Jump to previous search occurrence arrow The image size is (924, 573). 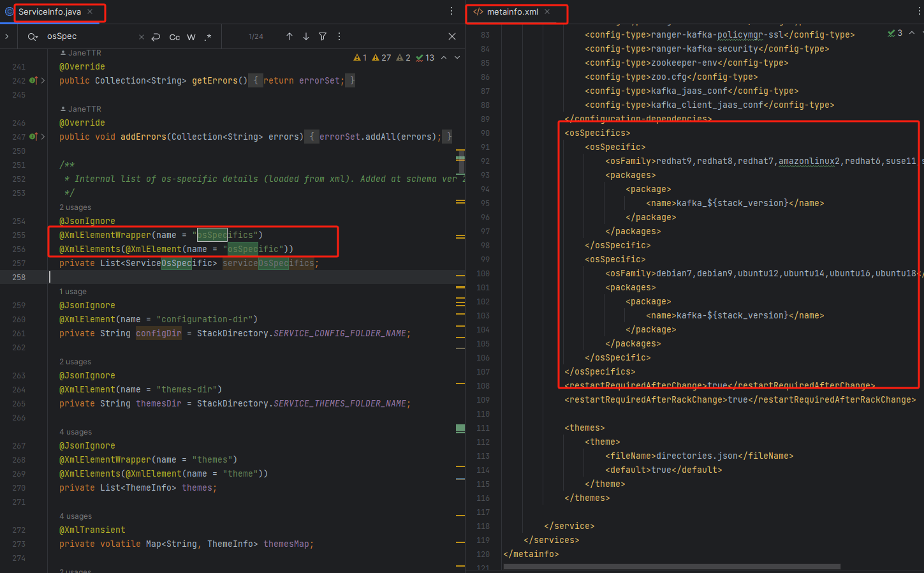tap(290, 36)
